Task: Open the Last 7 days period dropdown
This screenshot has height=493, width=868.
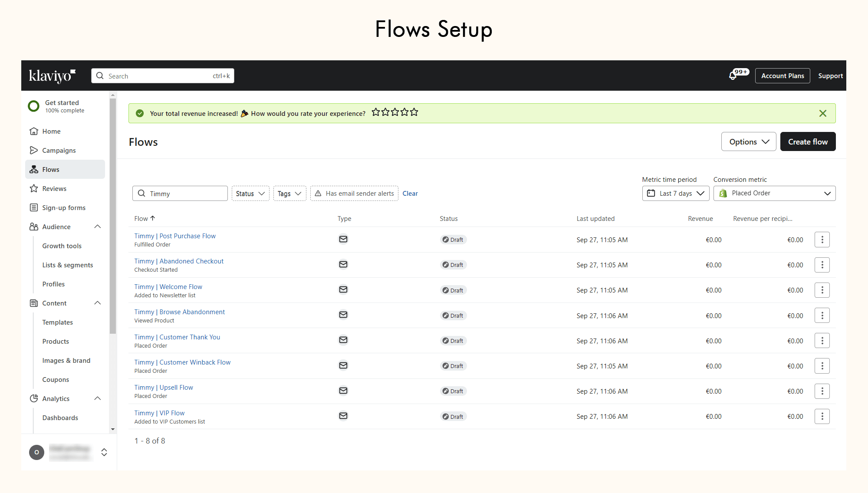Action: pos(675,194)
